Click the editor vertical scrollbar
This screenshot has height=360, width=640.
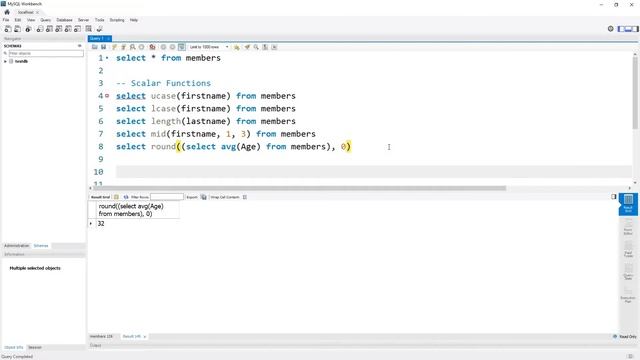click(x=635, y=93)
